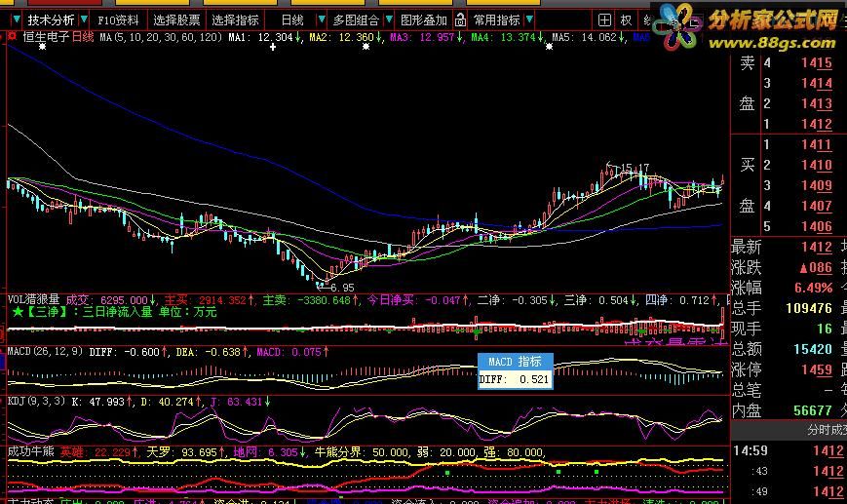Click sell level 4 price 1415
This screenshot has width=847, height=504.
click(817, 62)
